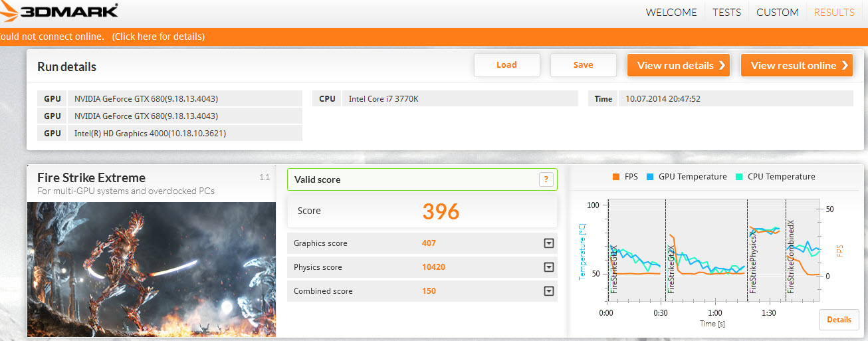Click the chart Details button
The height and width of the screenshot is (341, 868).
pos(839,320)
